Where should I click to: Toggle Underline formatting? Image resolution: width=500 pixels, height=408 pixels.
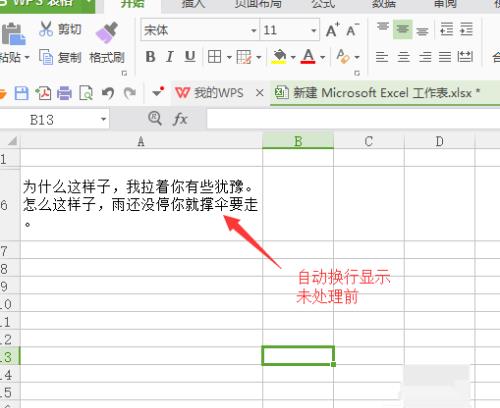[190, 57]
